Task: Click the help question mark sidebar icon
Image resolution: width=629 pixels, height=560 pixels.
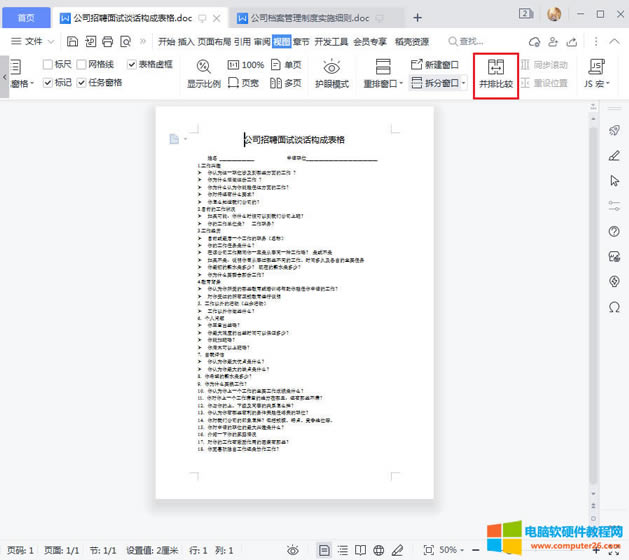Action: tap(614, 231)
